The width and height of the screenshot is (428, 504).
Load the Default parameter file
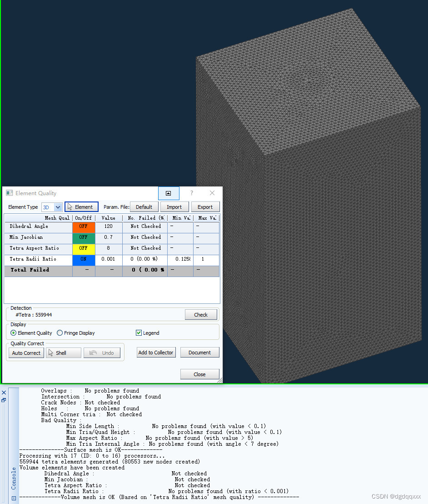point(144,207)
